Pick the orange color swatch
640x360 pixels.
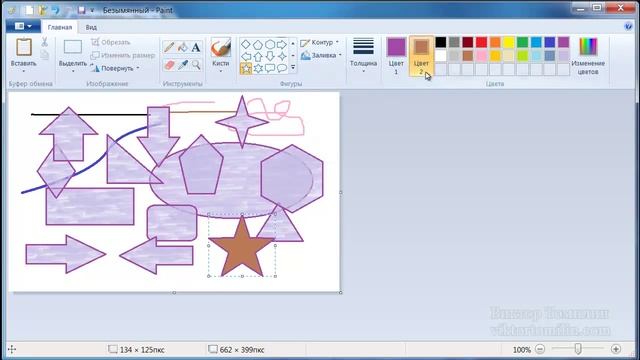[495, 42]
